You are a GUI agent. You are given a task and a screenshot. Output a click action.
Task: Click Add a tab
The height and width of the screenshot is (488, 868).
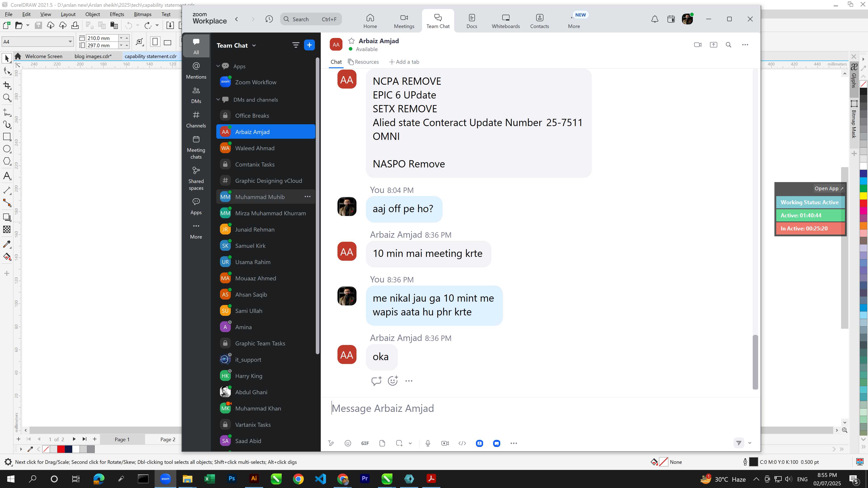pos(404,62)
